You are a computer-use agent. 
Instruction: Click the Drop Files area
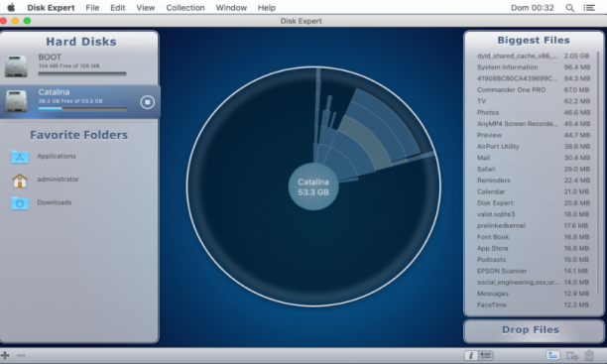coord(534,330)
